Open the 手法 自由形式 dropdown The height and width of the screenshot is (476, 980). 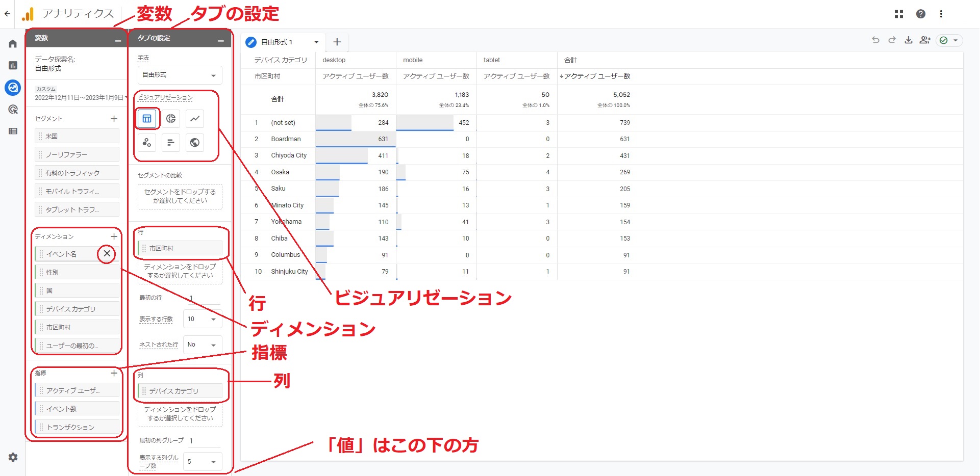[x=180, y=75]
